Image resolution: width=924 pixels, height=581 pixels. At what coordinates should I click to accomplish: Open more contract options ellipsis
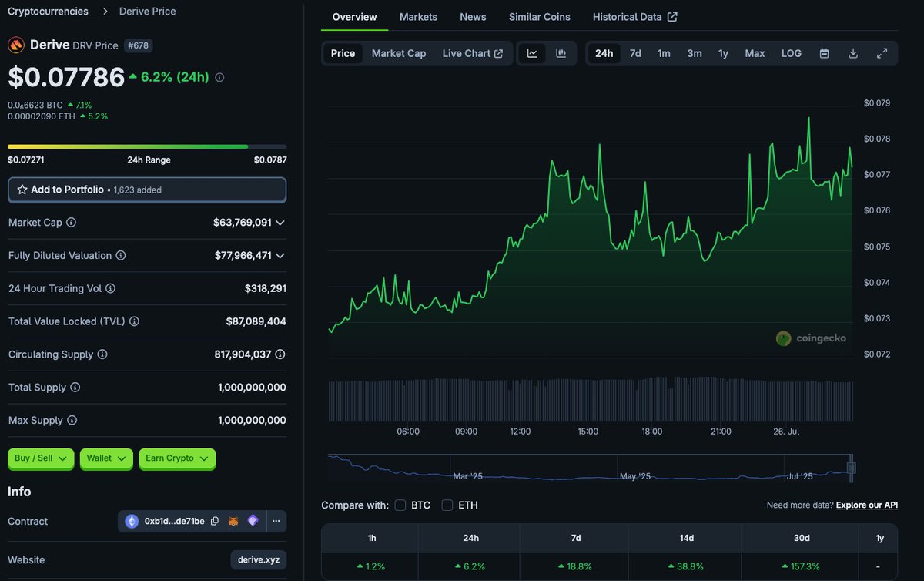tap(276, 522)
